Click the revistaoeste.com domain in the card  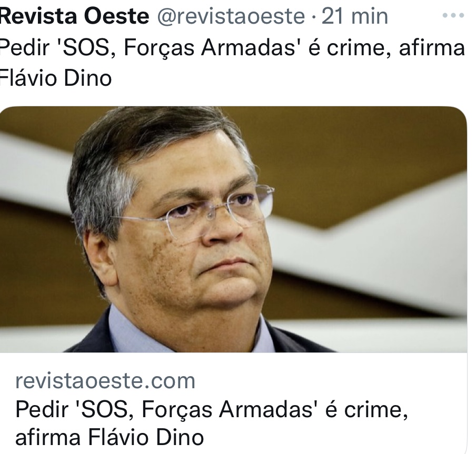[x=105, y=381]
